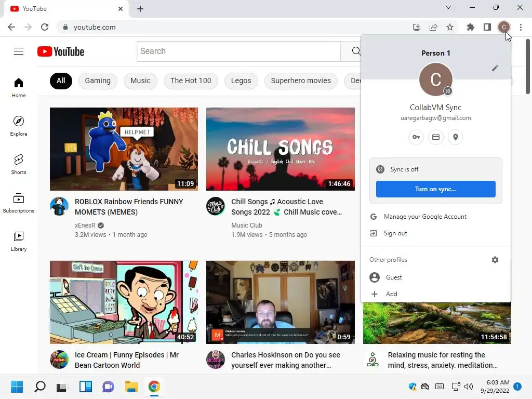The image size is (532, 399).
Task: Click ROBLOX Rainbow Friends video title
Action: [129, 207]
